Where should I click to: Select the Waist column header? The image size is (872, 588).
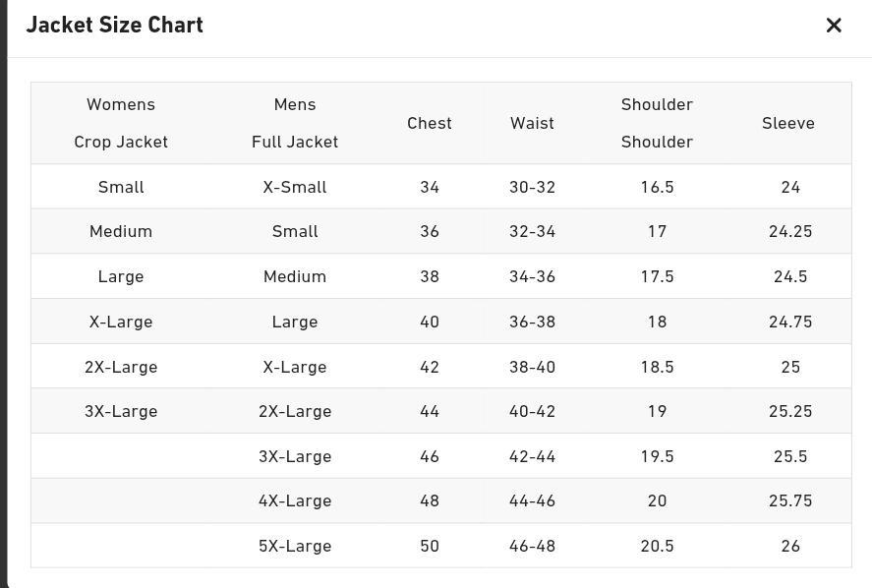point(532,123)
